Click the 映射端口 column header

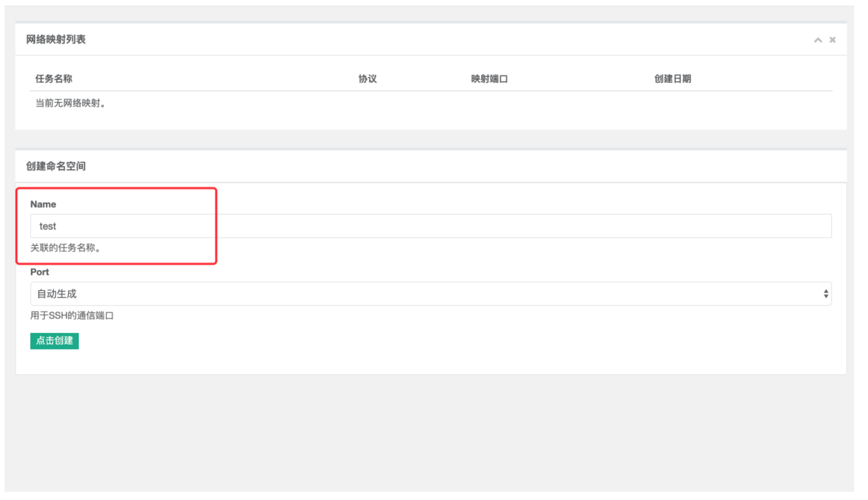(490, 79)
